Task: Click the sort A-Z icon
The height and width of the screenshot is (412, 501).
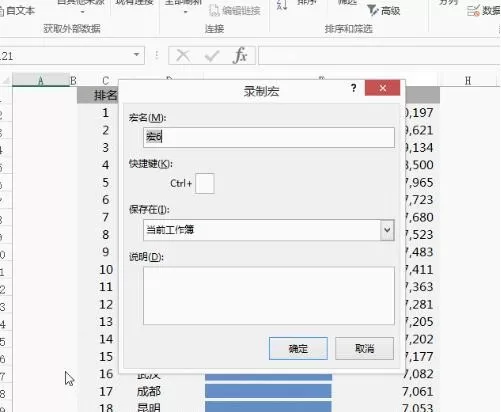Action: tap(282, 5)
